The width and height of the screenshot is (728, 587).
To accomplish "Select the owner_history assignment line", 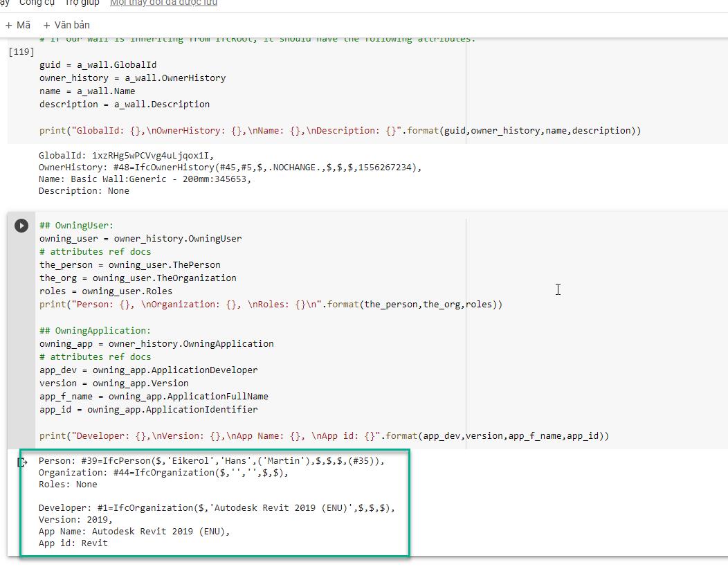I will click(x=131, y=78).
